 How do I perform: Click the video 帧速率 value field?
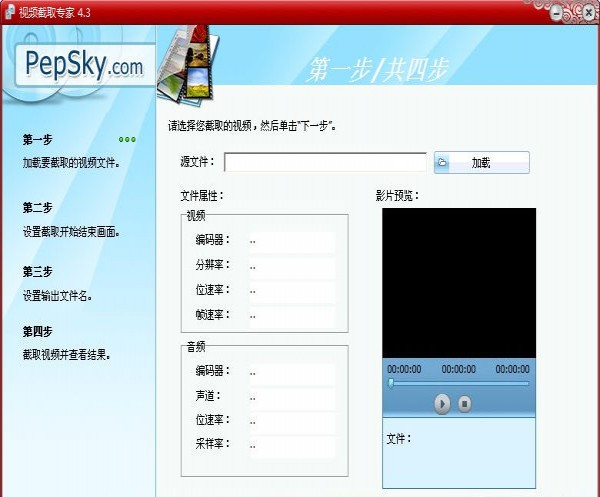tap(290, 316)
